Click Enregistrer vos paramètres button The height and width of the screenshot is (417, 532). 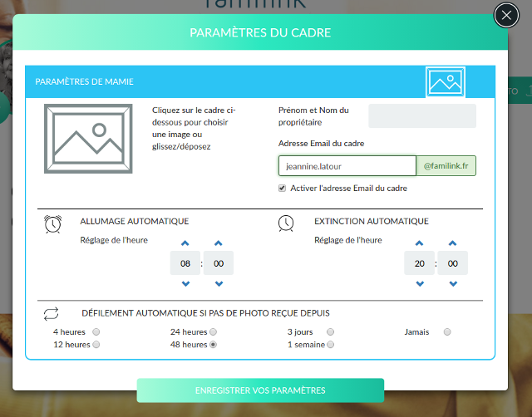[x=260, y=390]
